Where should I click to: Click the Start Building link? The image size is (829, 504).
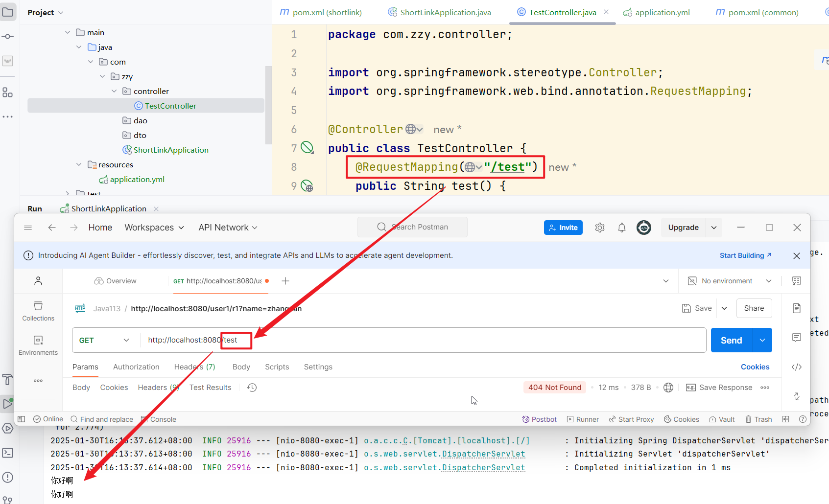(x=746, y=255)
